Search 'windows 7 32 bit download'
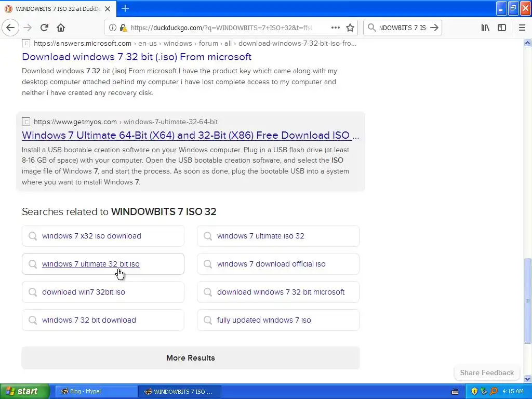The width and height of the screenshot is (532, 399). tap(103, 320)
